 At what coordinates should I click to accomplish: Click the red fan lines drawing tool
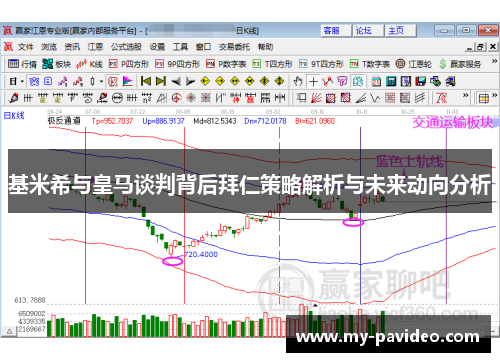pos(316,98)
